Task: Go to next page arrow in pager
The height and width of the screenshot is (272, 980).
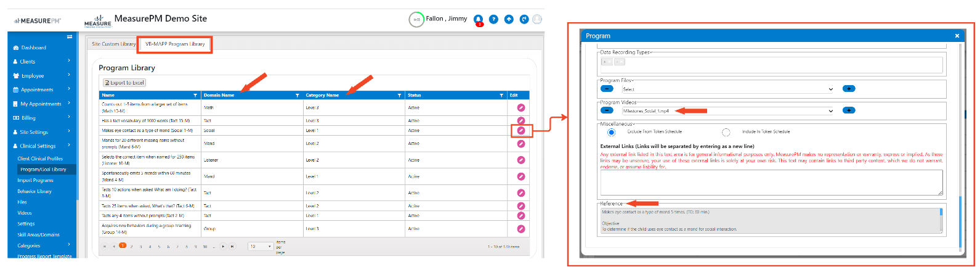Action: tap(224, 246)
